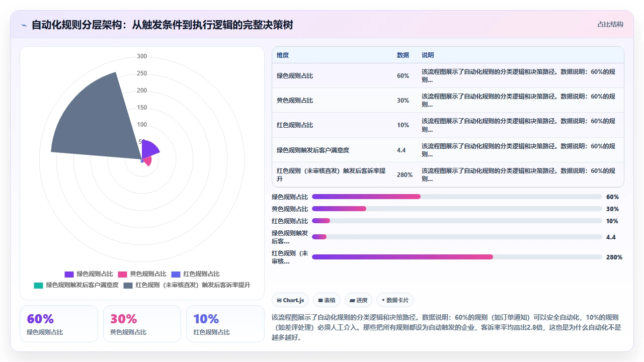Click the 250 axis label on chart

pyautogui.click(x=142, y=73)
